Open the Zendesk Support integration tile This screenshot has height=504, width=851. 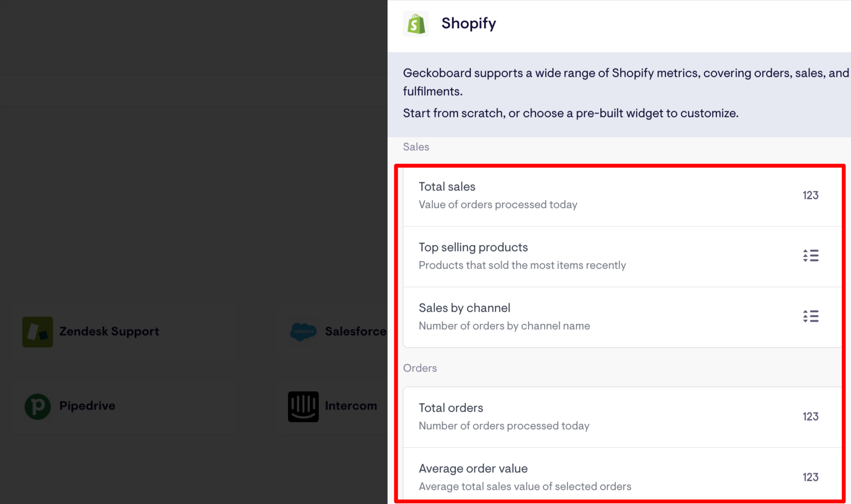(x=123, y=331)
